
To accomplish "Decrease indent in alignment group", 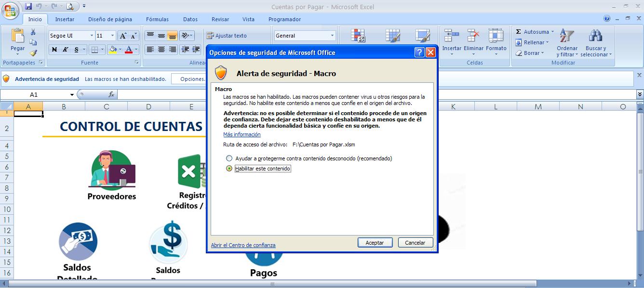I will (x=185, y=50).
